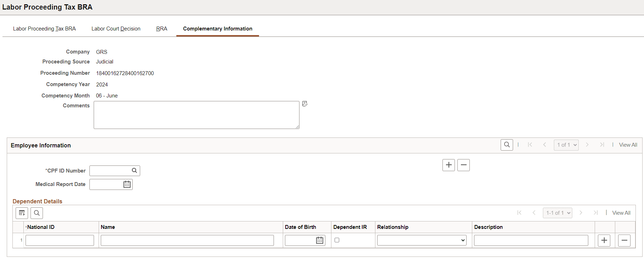Click the Proceeding Source value Judicial
This screenshot has height=259, width=644.
click(x=105, y=62)
